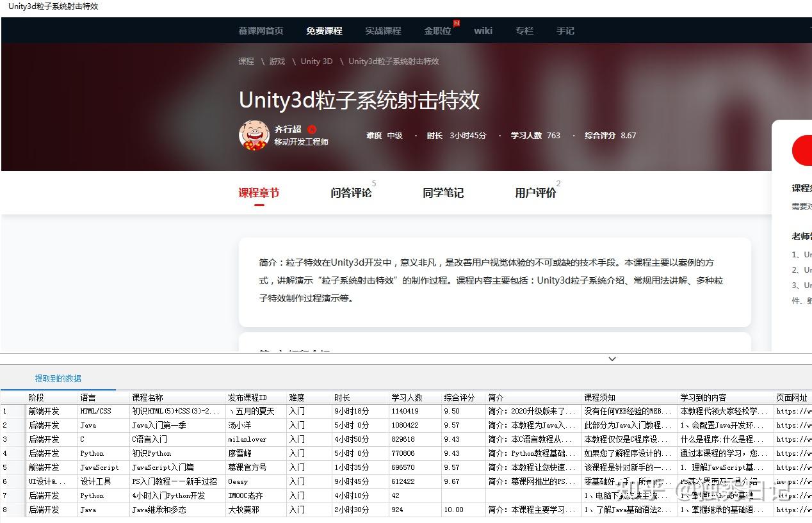Collapse panel with chevron arrow above data
Screen dimensions: 812x523
point(612,359)
